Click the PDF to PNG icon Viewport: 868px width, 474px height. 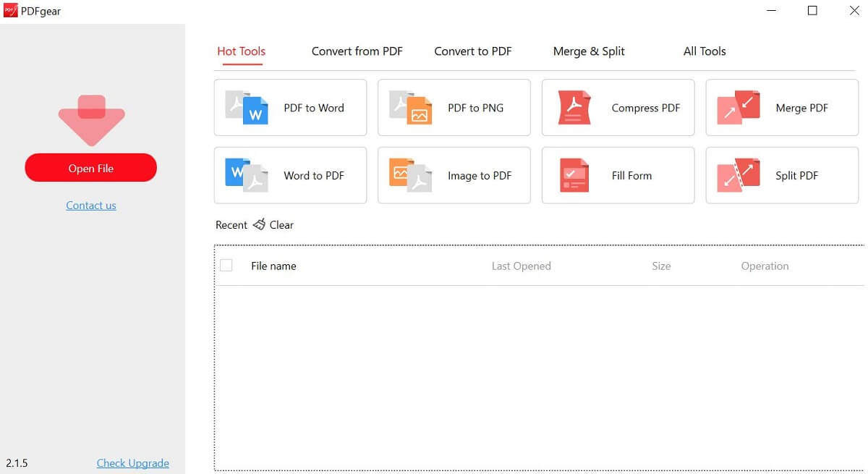(411, 108)
